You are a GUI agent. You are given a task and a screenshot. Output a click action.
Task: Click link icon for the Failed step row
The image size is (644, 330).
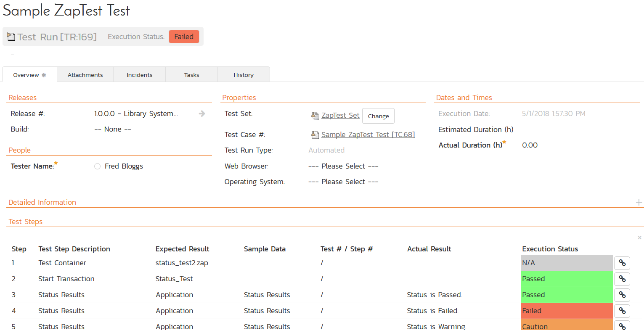tap(622, 311)
